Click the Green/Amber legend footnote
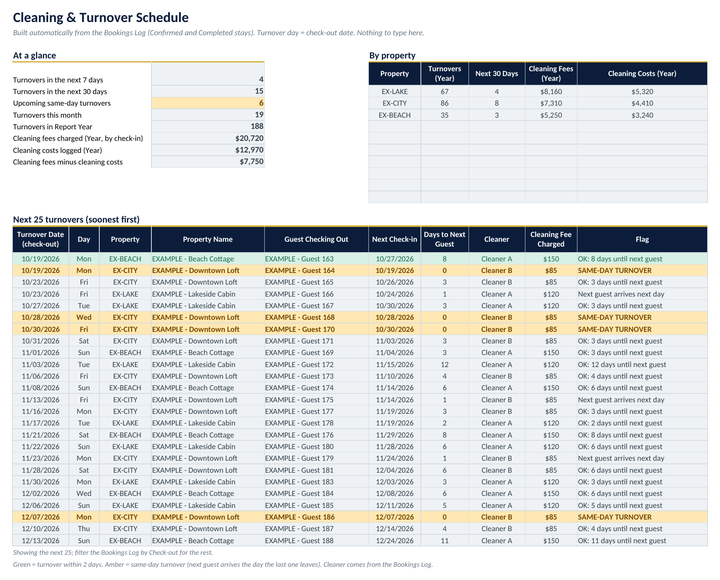This screenshot has height=580, width=720. (x=223, y=565)
